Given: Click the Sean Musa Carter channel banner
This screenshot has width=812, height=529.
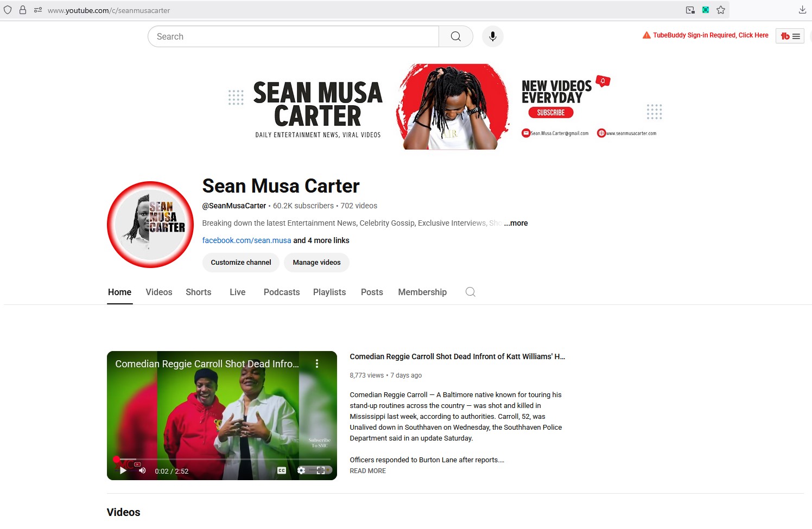Looking at the screenshot, I should (446, 107).
